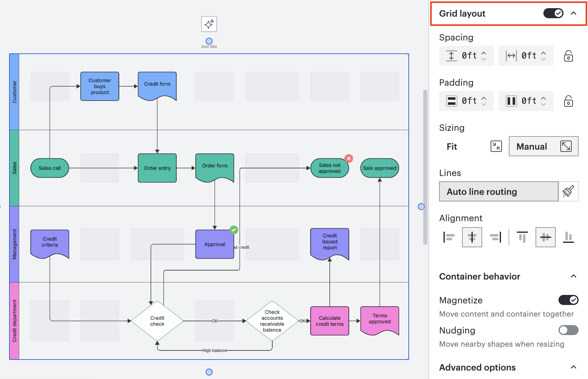The image size is (588, 379).
Task: Increase vertical spacing stepper up arrow
Action: [484, 53]
